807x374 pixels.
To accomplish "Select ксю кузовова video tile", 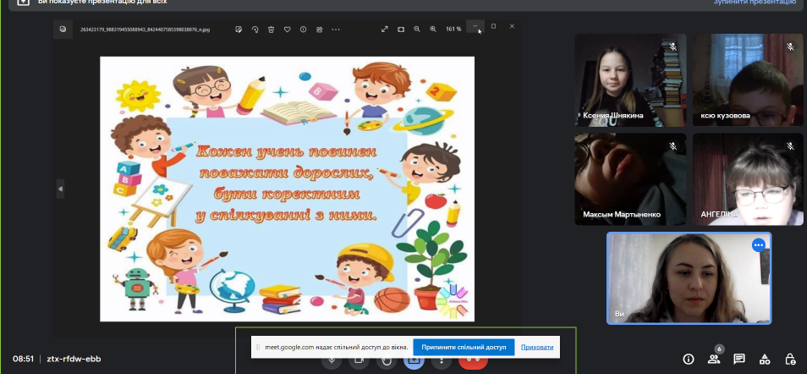I will click(748, 80).
